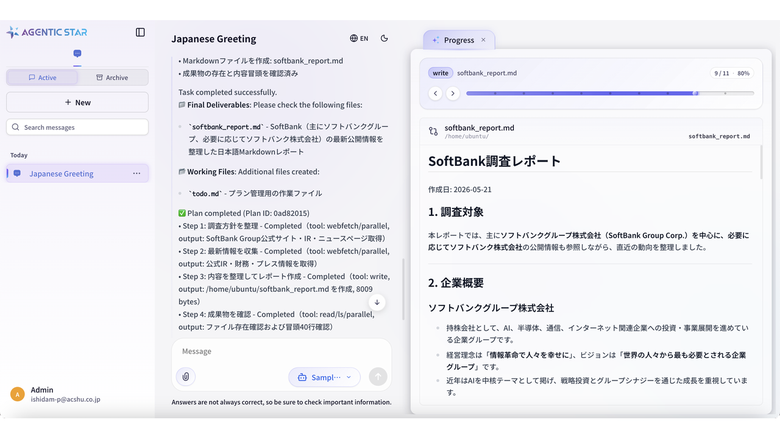Send the message with arrow button

point(378,377)
